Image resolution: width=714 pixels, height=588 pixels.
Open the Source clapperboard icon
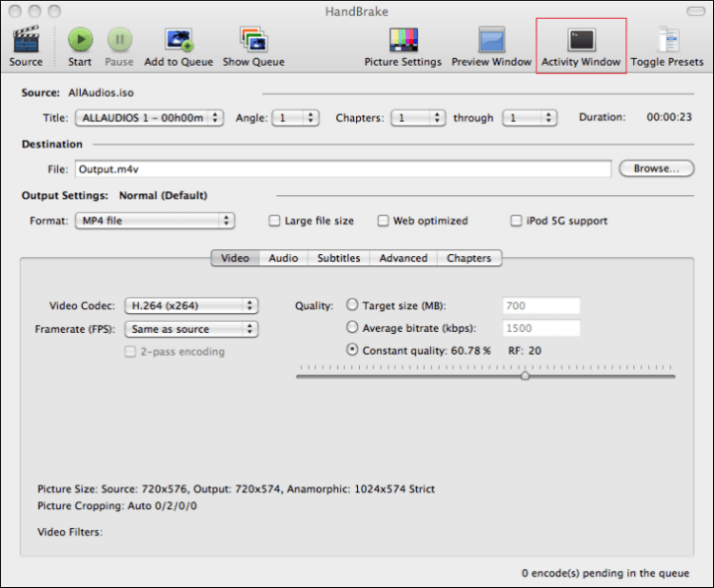coord(26,39)
